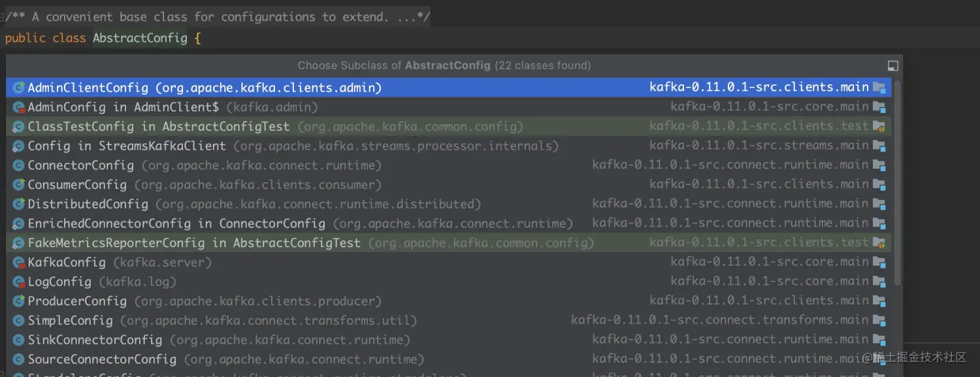
Task: Click module folder icon in StreamsKafkaClient row
Action: tap(879, 146)
